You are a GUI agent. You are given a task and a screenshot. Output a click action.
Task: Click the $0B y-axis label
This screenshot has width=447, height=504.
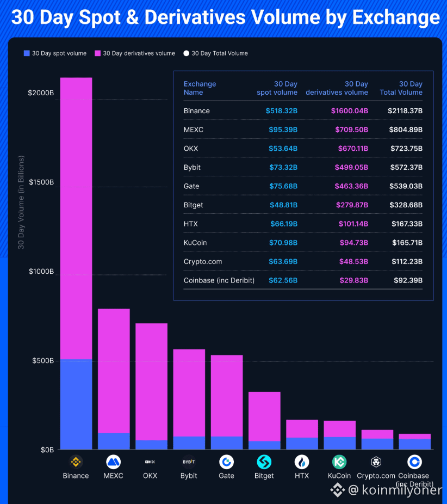(x=47, y=450)
